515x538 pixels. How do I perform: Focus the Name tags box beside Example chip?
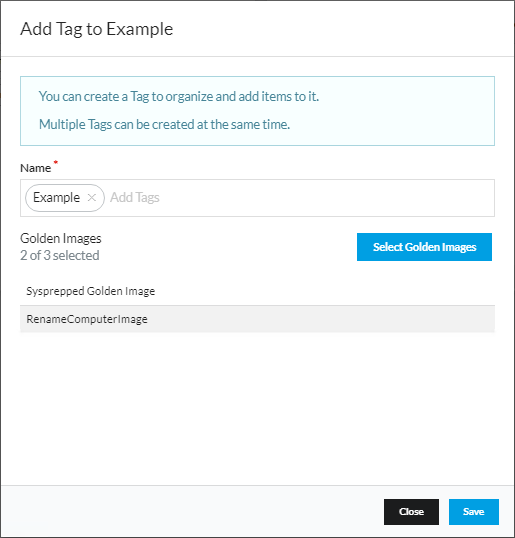[299, 198]
